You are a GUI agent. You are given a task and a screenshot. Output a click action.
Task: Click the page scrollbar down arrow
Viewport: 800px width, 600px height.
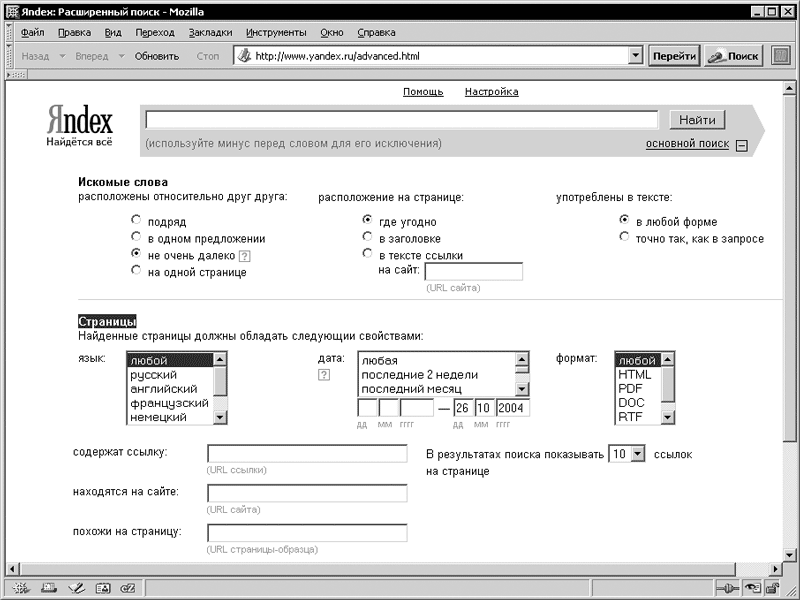(789, 554)
